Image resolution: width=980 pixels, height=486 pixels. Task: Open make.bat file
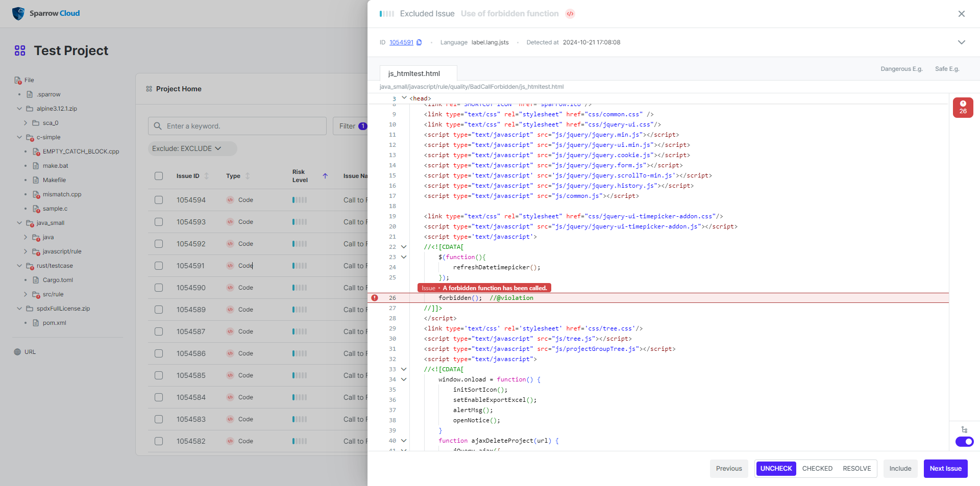pos(55,166)
